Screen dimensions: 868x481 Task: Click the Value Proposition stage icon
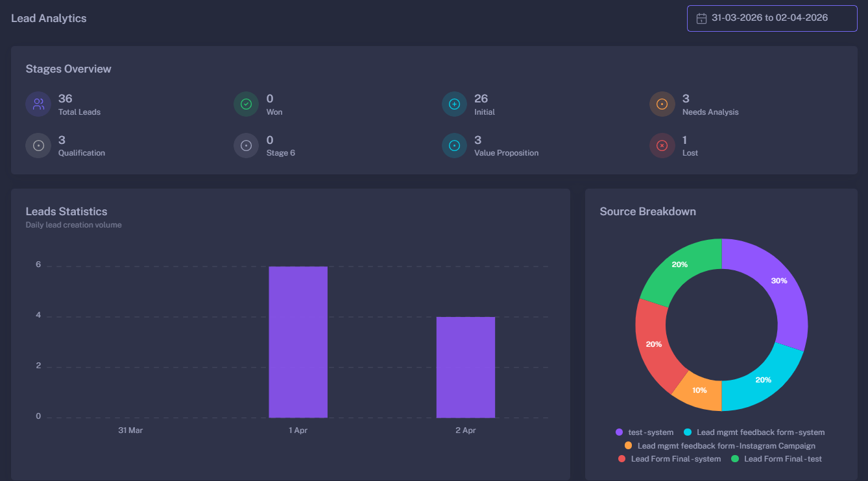tap(454, 145)
